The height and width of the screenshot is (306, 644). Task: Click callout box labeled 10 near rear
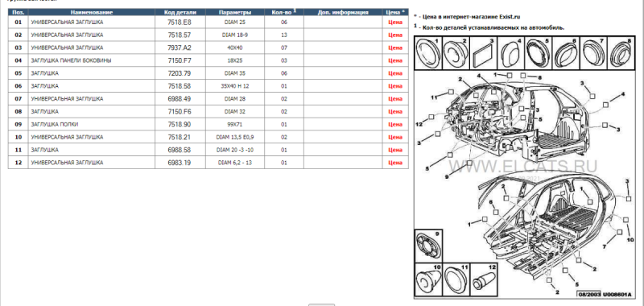tap(626, 219)
